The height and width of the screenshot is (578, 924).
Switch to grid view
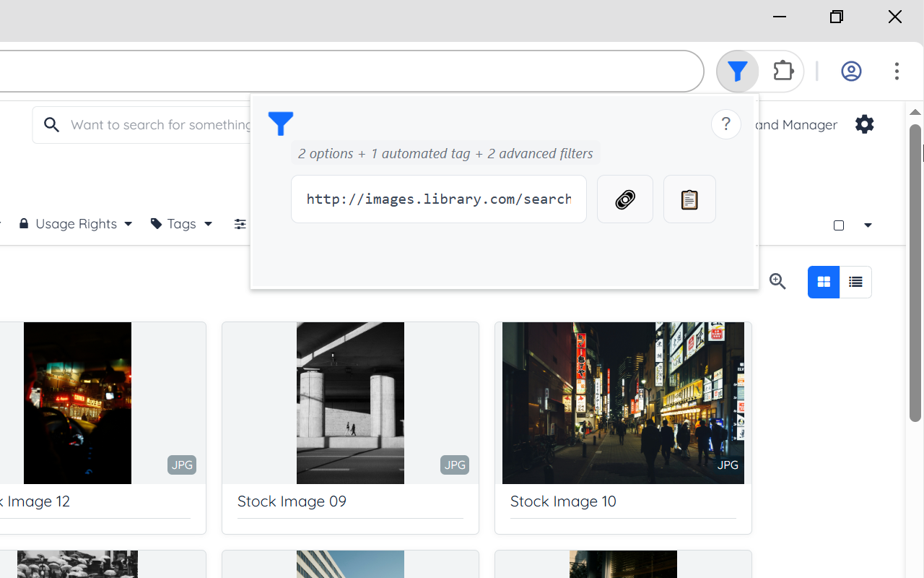tap(824, 282)
